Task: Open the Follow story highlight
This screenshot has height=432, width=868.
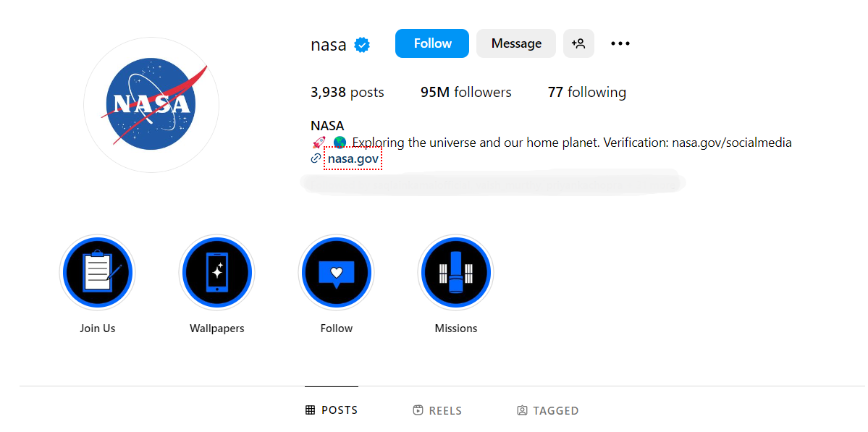Action: pos(337,272)
